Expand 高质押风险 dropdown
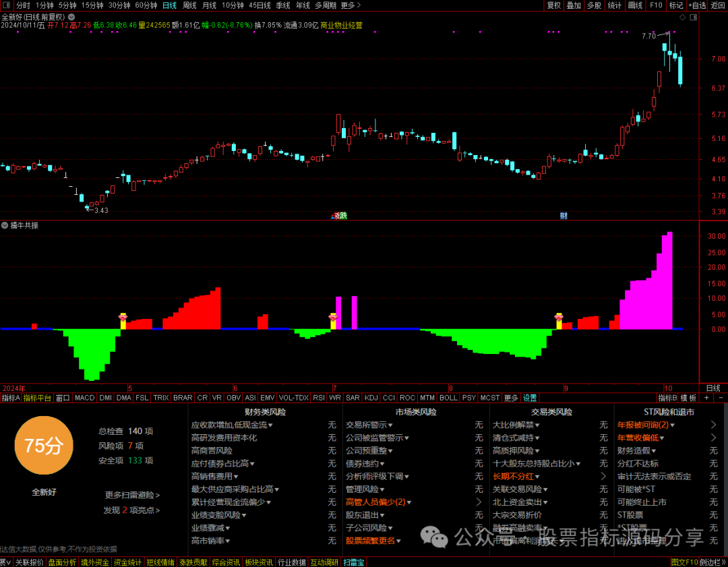The height and width of the screenshot is (567, 728). [537, 451]
